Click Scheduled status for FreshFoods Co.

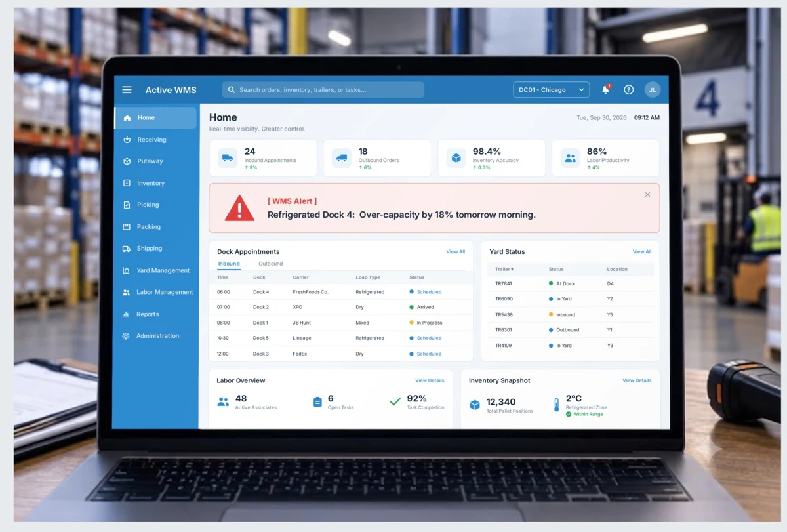coord(426,292)
